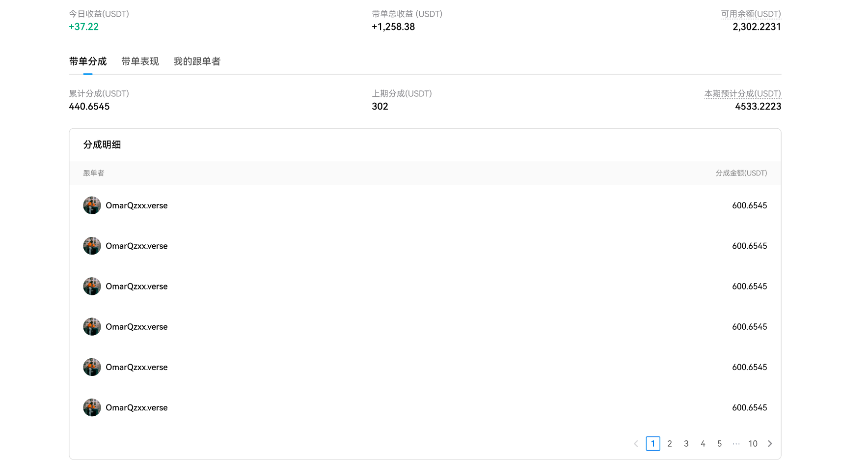Viewport: 868px width, 460px height.
Task: Click the second follower's avatar image
Action: coord(92,246)
